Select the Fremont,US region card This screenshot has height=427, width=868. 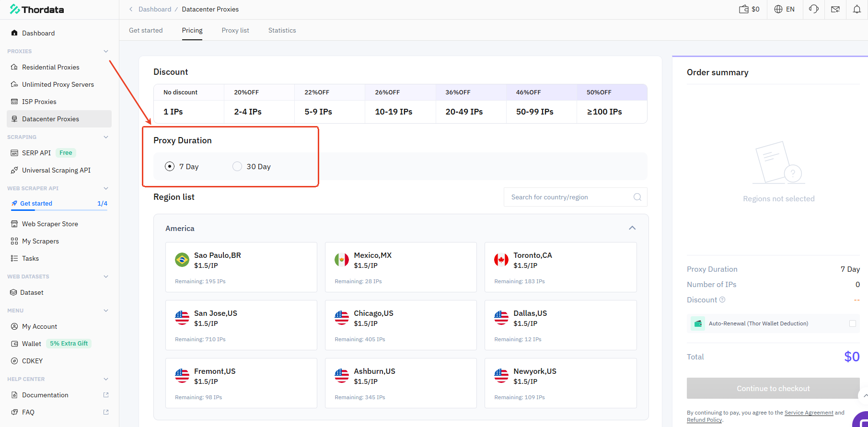coord(241,383)
